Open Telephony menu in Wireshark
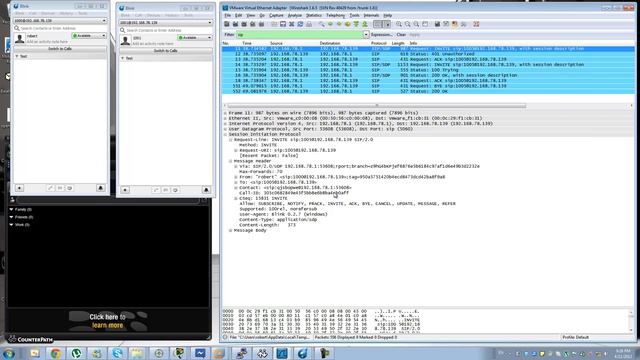This screenshot has height=360, width=640. coord(336,16)
